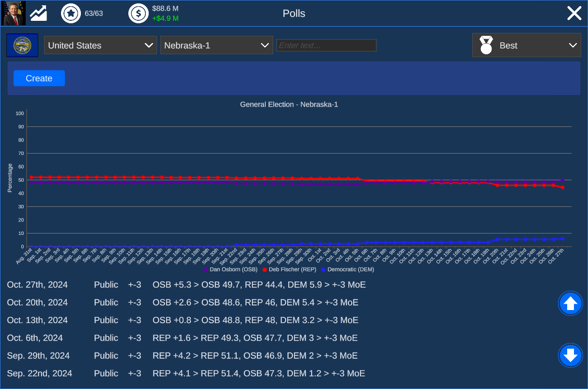The width and height of the screenshot is (588, 389).
Task: Click the poll search text field
Action: (x=326, y=45)
